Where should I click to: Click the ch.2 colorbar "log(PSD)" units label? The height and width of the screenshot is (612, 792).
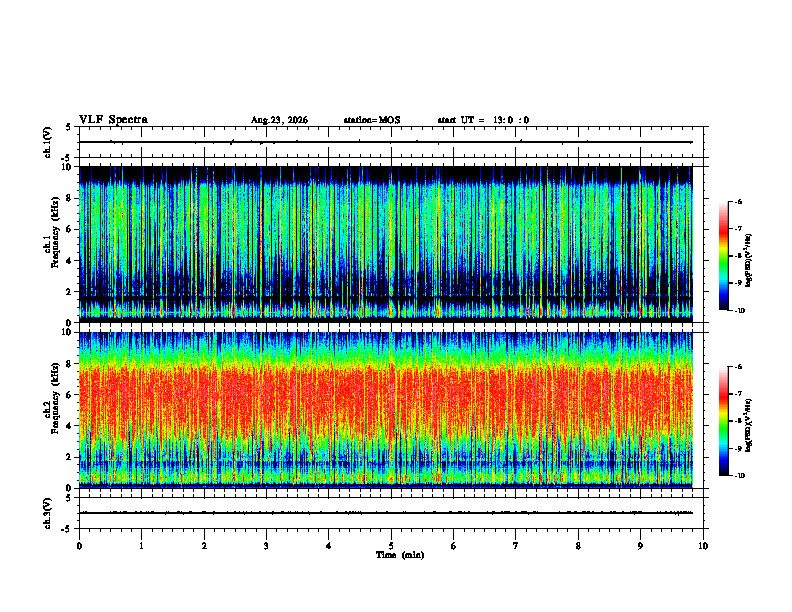pyautogui.click(x=749, y=426)
